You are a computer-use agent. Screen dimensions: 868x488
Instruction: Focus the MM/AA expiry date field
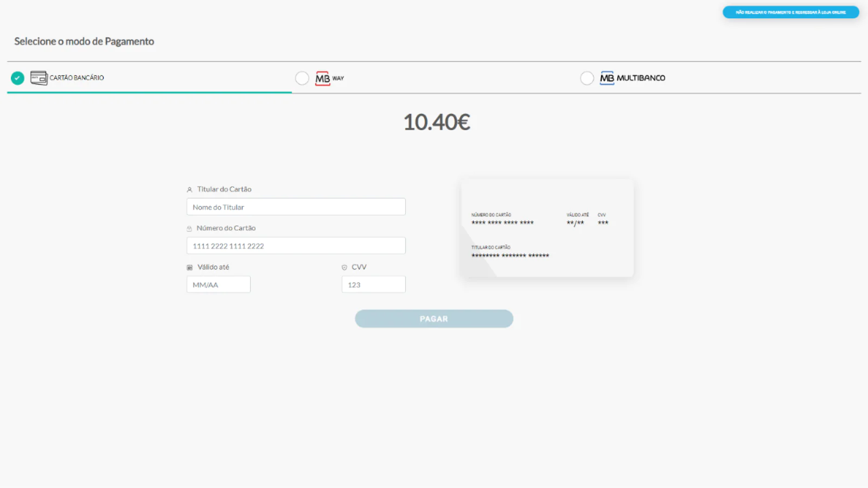tap(218, 285)
